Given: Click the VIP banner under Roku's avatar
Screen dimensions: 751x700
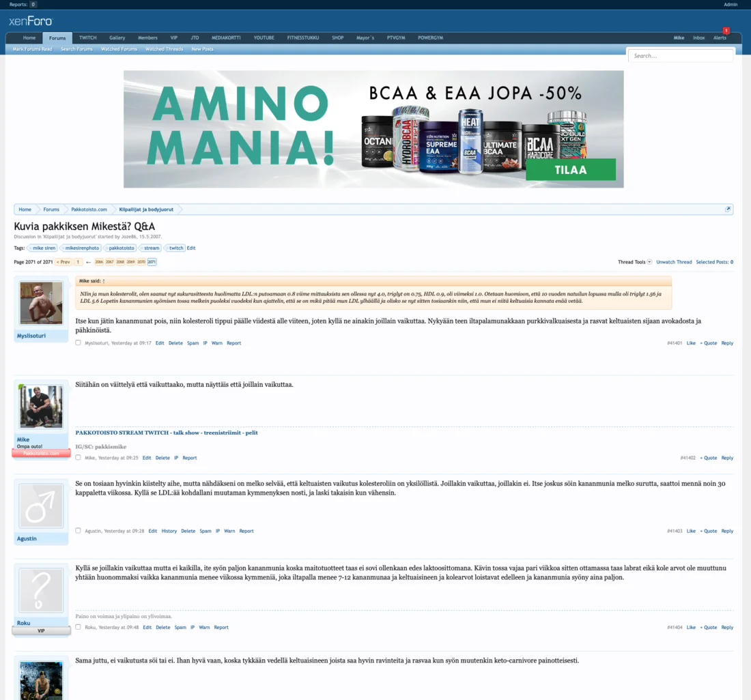Looking at the screenshot, I should click(41, 630).
